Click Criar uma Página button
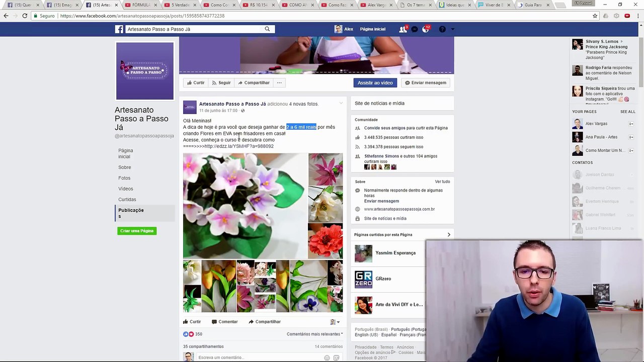This screenshot has height=362, width=644. [x=137, y=231]
